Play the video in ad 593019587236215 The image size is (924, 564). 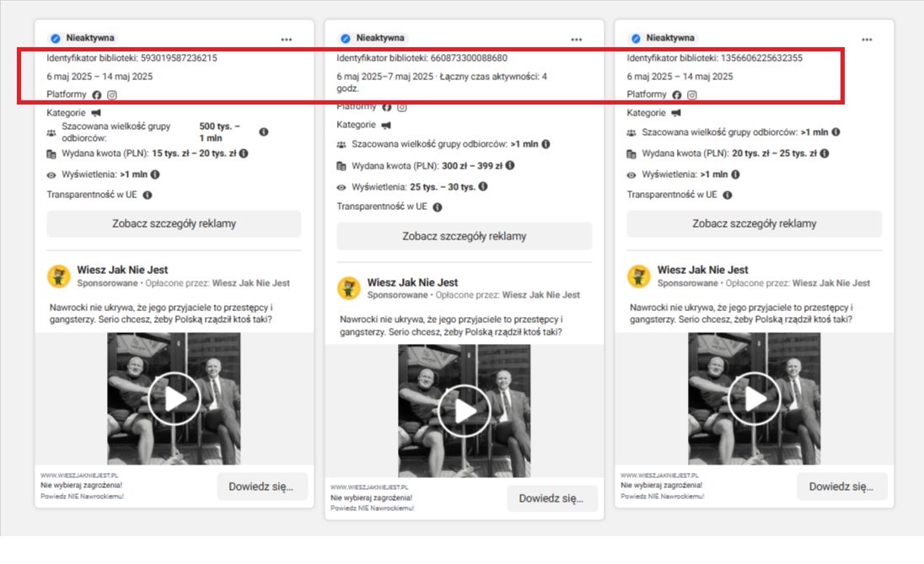[x=174, y=399]
